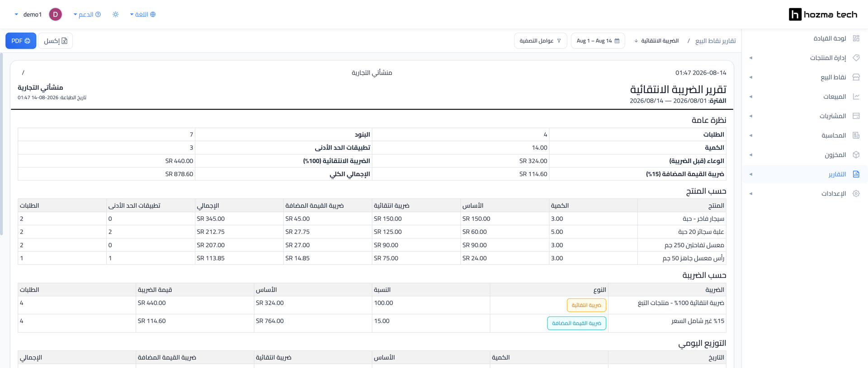Open the الدعم support dropdown
The width and height of the screenshot is (868, 368).
pyautogui.click(x=87, y=14)
